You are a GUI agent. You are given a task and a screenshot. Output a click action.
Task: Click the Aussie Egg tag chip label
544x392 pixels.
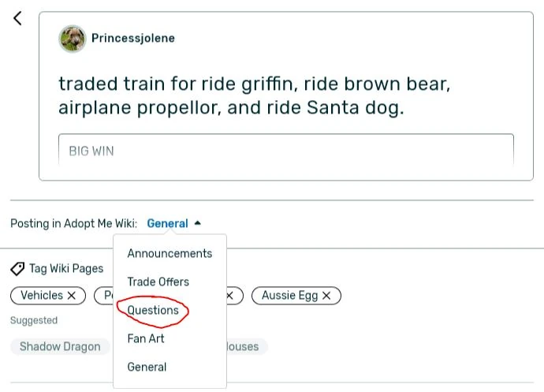289,296
